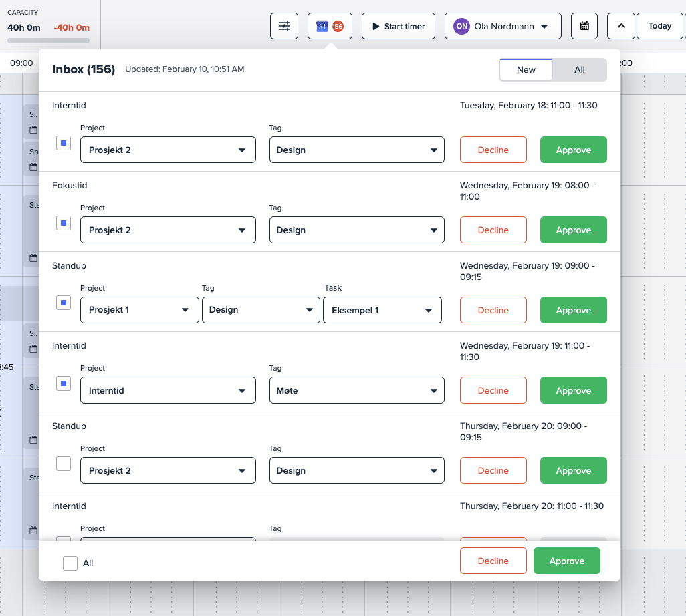Click the "Updated: February 10, 10:51 AM" text
This screenshot has width=686, height=616.
(x=185, y=69)
